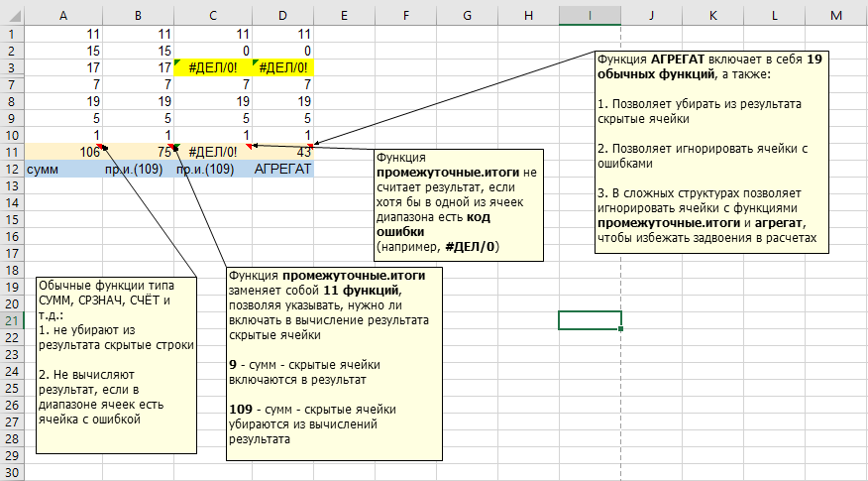This screenshot has width=868, height=481.
Task: Select column G header
Action: 468,16
